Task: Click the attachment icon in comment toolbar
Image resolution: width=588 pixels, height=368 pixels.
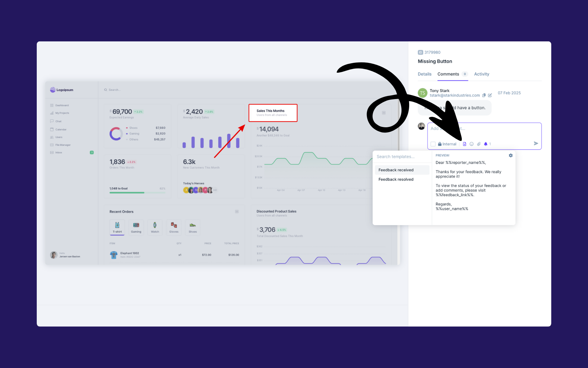Action: click(478, 144)
